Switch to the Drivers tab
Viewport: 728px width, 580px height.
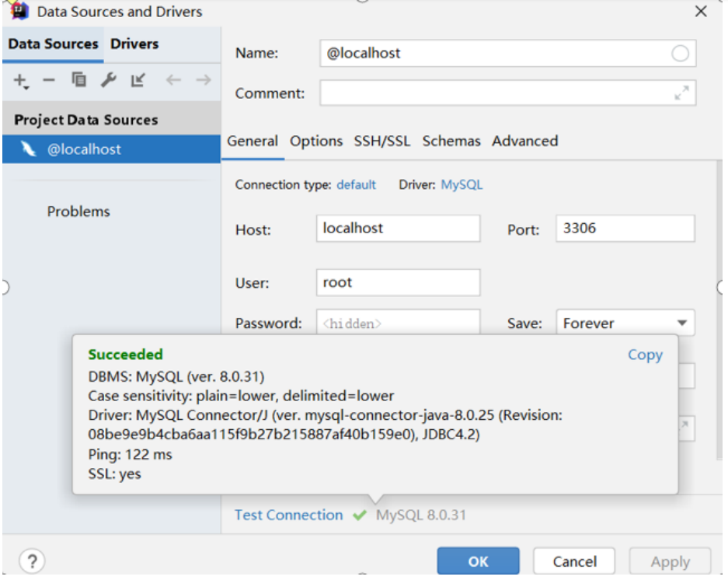click(x=134, y=44)
